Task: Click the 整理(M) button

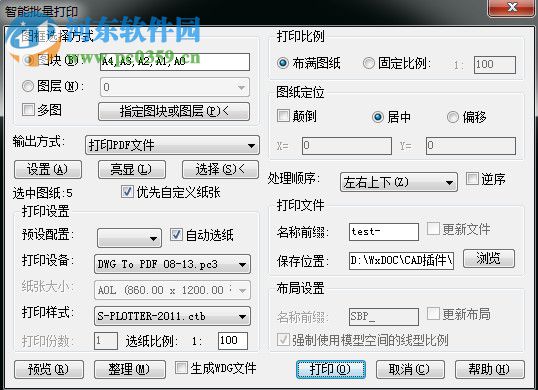Action: point(130,369)
